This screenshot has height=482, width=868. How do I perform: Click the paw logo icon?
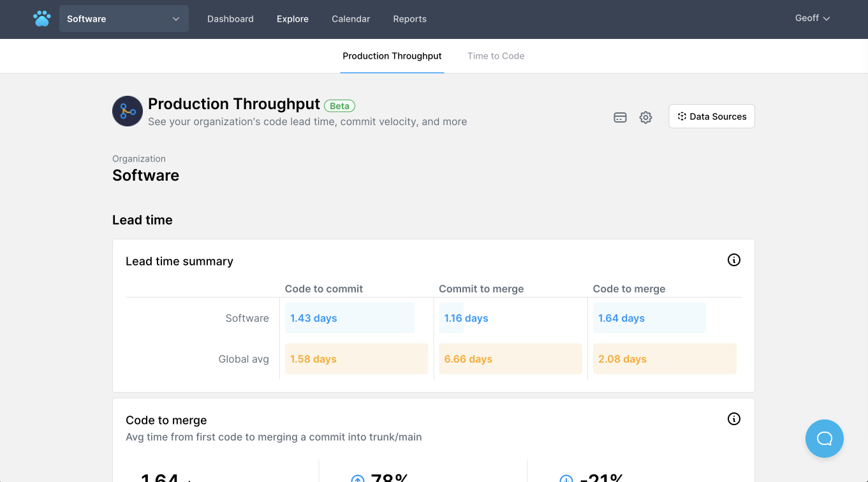pos(42,19)
